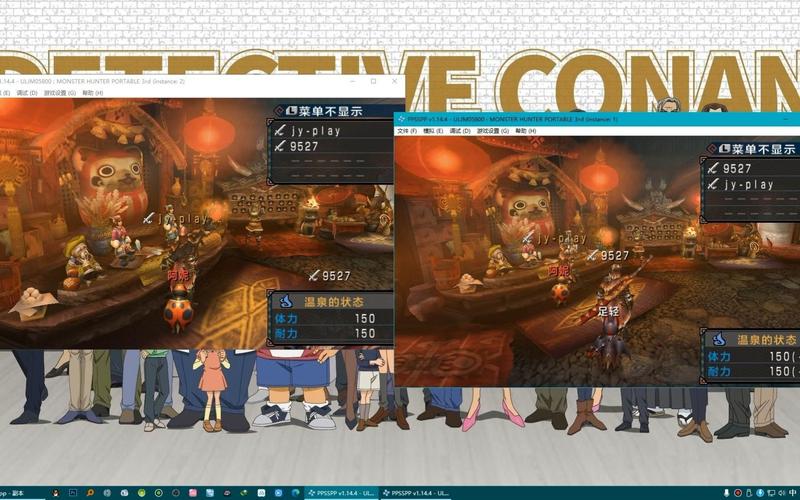Click the 阿妮 companion label in Instance 2
This screenshot has height=500, width=800.
(x=178, y=276)
